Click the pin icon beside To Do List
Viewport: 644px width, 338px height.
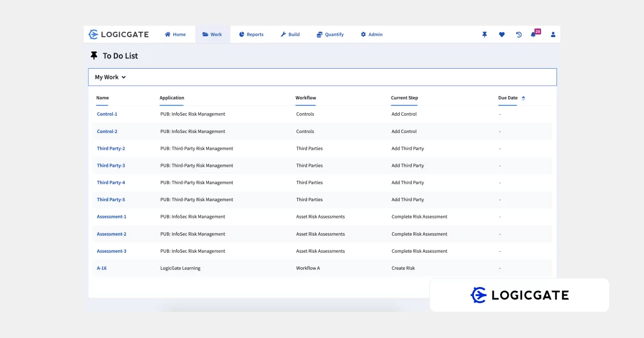click(94, 56)
